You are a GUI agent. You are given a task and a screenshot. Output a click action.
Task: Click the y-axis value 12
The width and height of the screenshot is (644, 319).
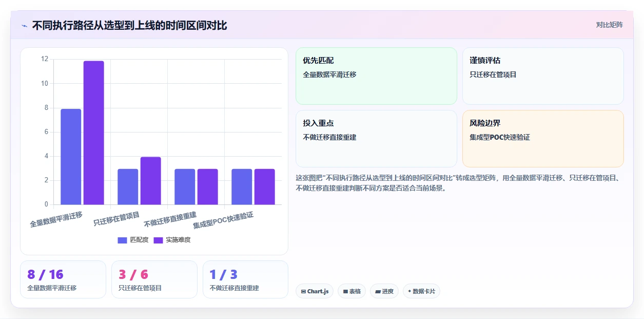(x=45, y=59)
